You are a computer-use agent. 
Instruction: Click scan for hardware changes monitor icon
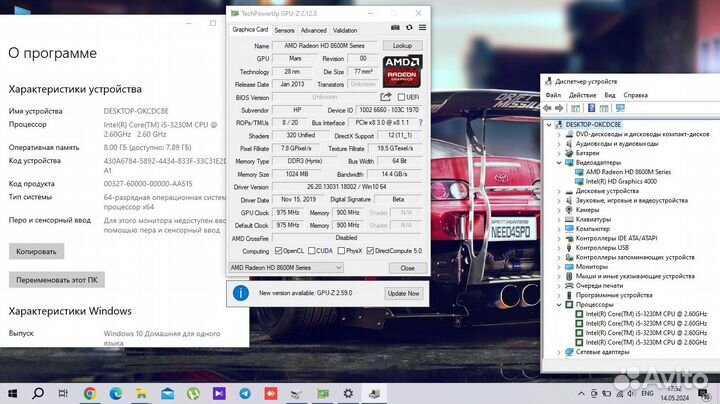pos(620,108)
